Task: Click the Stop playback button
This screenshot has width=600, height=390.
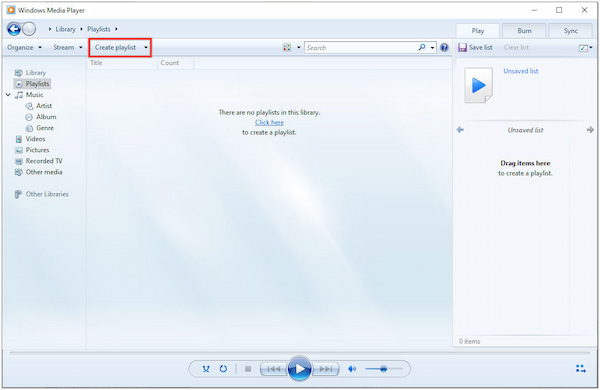Action: tap(248, 369)
